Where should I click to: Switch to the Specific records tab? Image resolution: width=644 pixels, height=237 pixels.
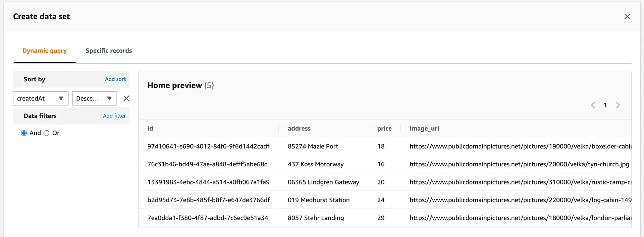tap(109, 51)
